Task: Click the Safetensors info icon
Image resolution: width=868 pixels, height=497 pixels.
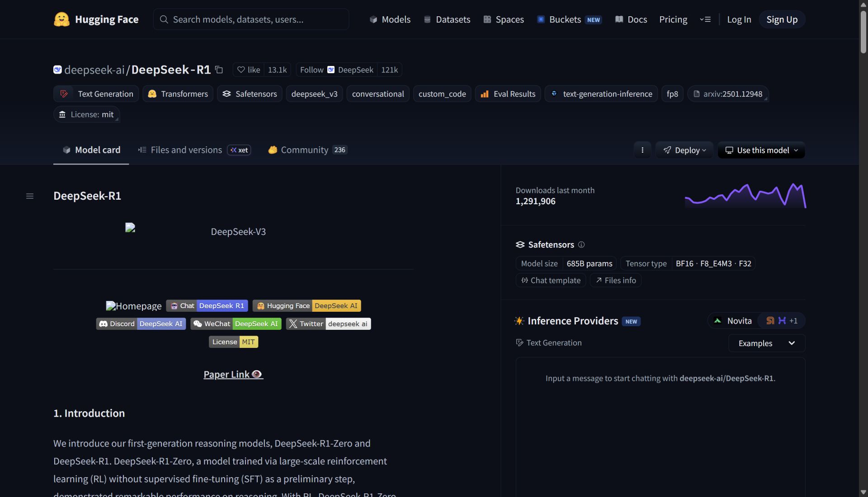Action: point(581,244)
